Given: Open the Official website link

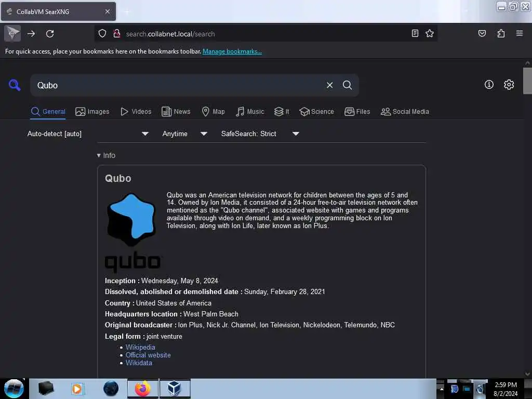Looking at the screenshot, I should click(x=148, y=355).
